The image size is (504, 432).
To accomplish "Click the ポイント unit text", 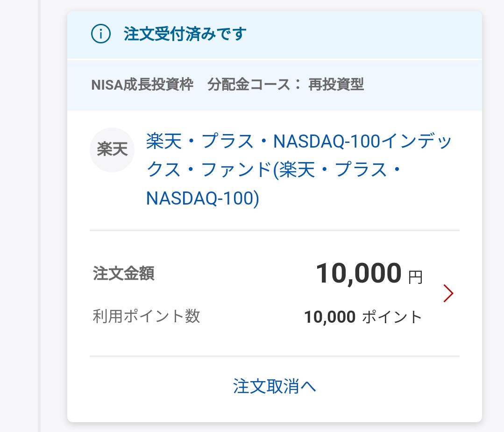I will click(392, 317).
